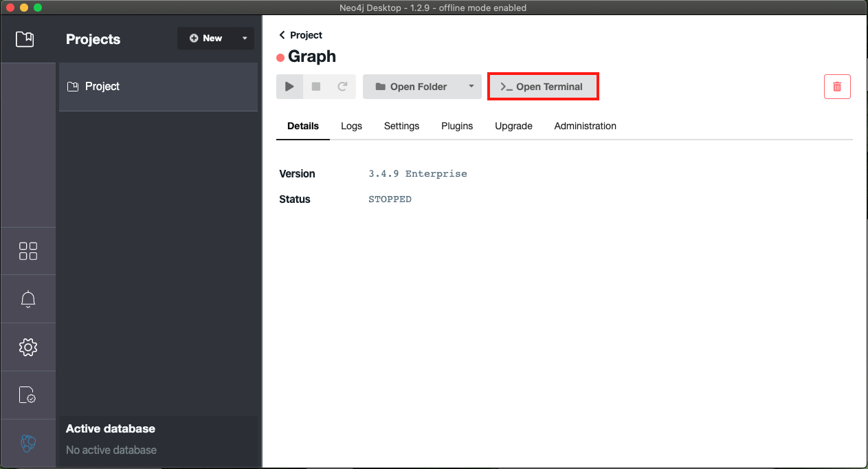Open the Projects sidebar book icon
The height and width of the screenshot is (469, 868).
pyautogui.click(x=25, y=39)
